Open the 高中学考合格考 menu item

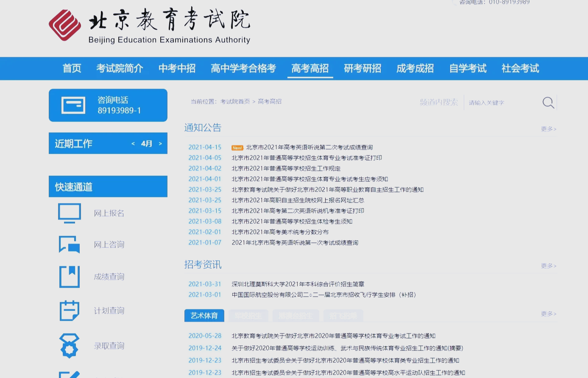pos(243,68)
